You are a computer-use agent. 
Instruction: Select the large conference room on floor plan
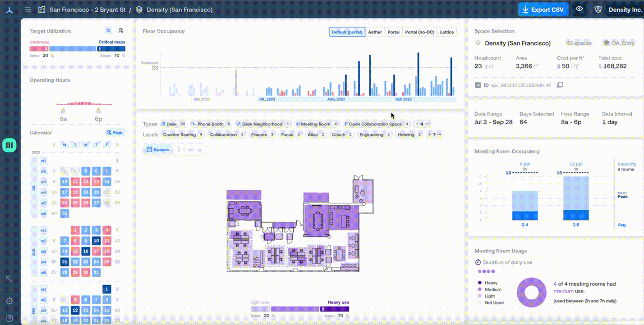coord(317,220)
